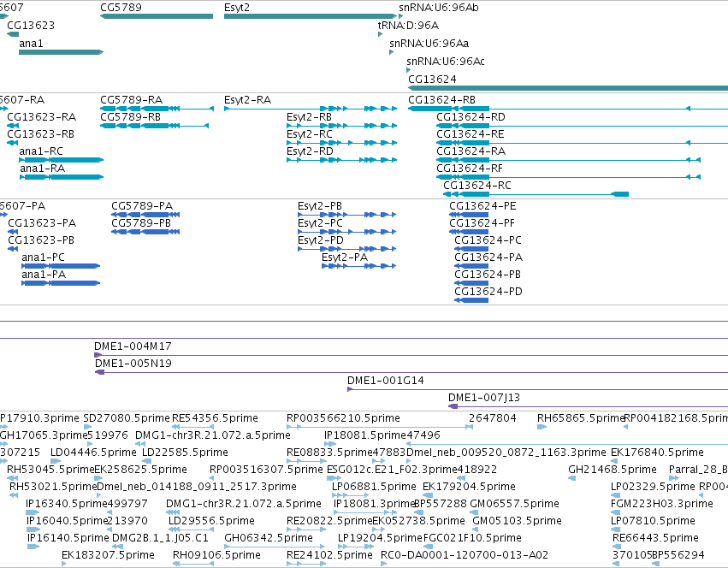Click the CG13624-RB transcript label

442,100
